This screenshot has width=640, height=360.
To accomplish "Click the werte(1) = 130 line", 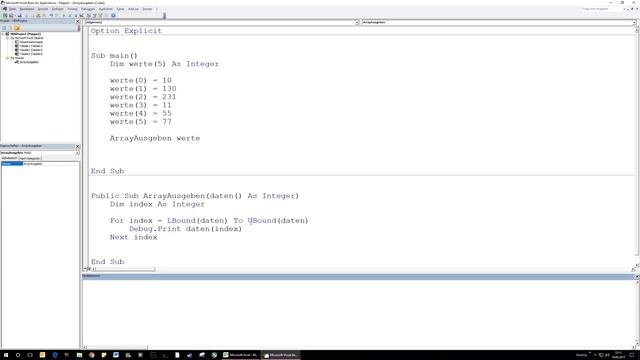I will coord(143,89).
